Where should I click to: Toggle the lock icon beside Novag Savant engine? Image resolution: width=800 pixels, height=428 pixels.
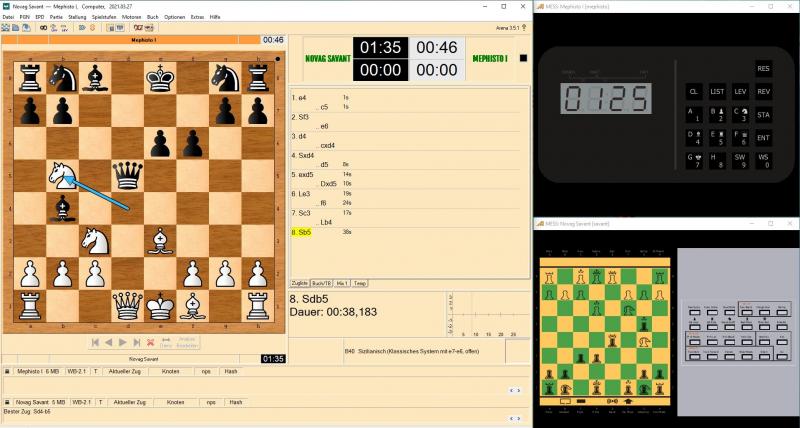click(x=8, y=402)
